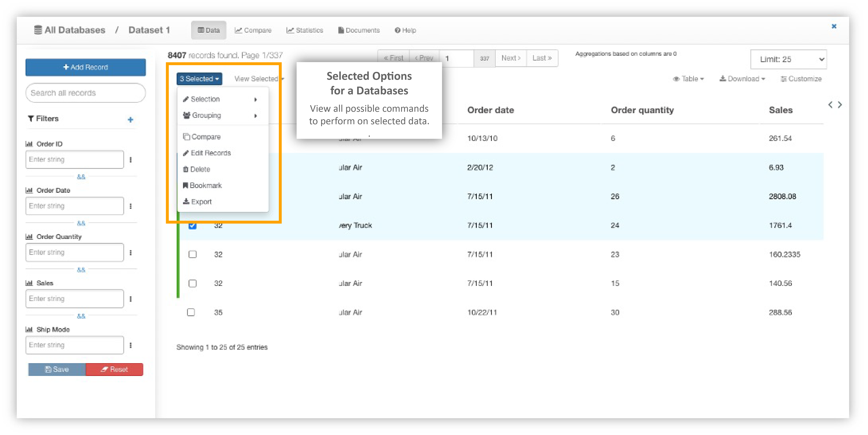Image resolution: width=868 pixels, height=435 pixels.
Task: Click the sales value 2808.08
Action: (x=782, y=197)
